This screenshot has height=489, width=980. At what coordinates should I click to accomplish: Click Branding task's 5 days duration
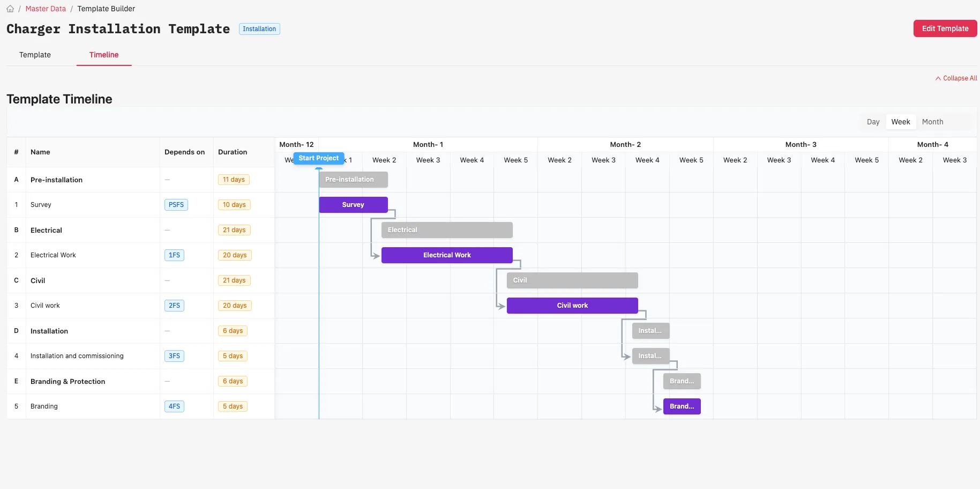233,406
